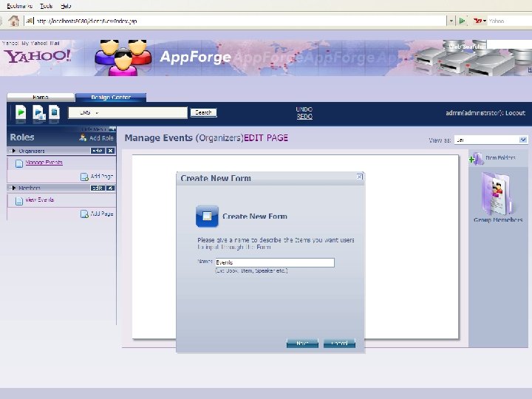Switch to the Home tab
The width and height of the screenshot is (532, 399).
pos(41,97)
